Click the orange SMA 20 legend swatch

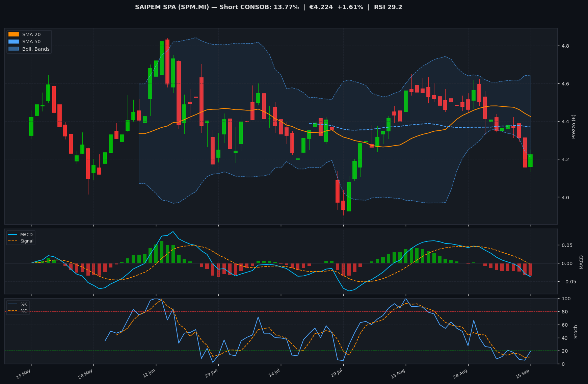pyautogui.click(x=14, y=34)
